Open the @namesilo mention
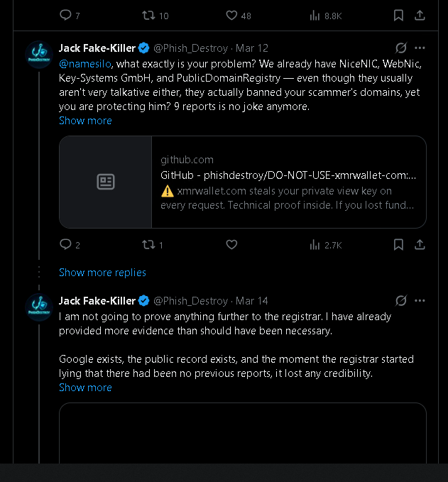 pos(85,64)
